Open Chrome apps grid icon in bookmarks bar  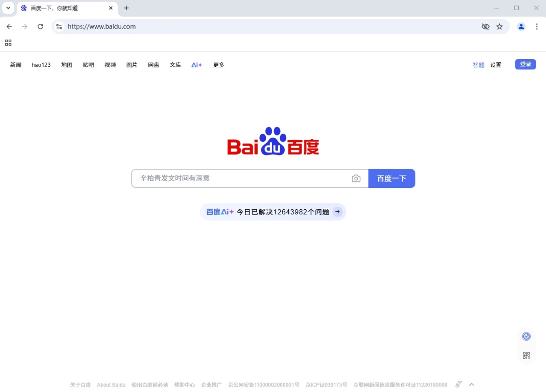pyautogui.click(x=8, y=43)
